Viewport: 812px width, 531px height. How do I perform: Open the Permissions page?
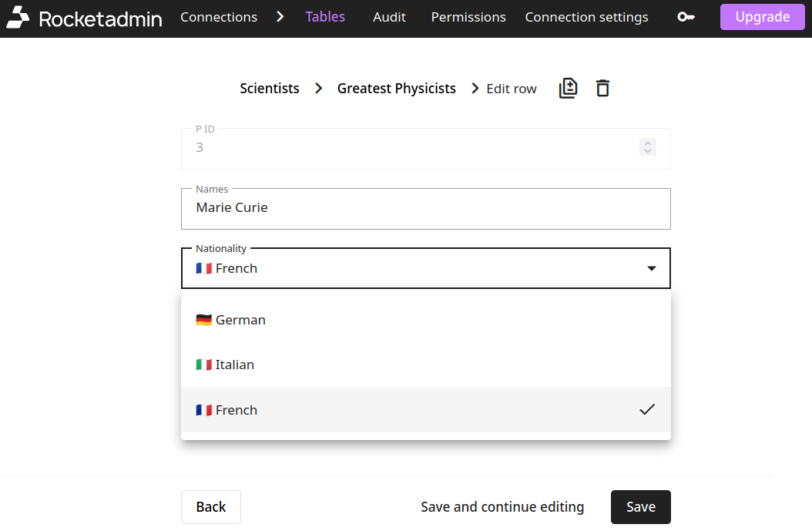[468, 17]
